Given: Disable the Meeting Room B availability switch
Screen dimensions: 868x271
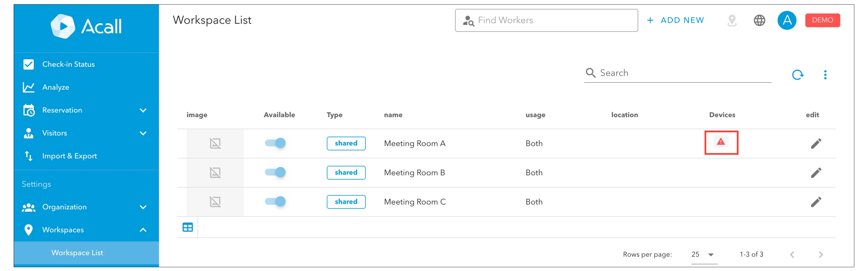Looking at the screenshot, I should point(275,172).
